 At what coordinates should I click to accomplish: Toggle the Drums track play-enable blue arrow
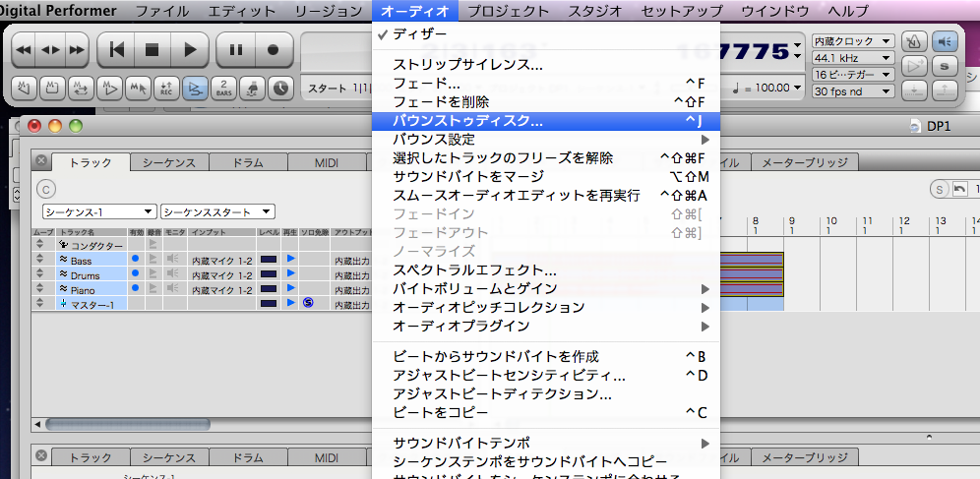click(x=290, y=272)
